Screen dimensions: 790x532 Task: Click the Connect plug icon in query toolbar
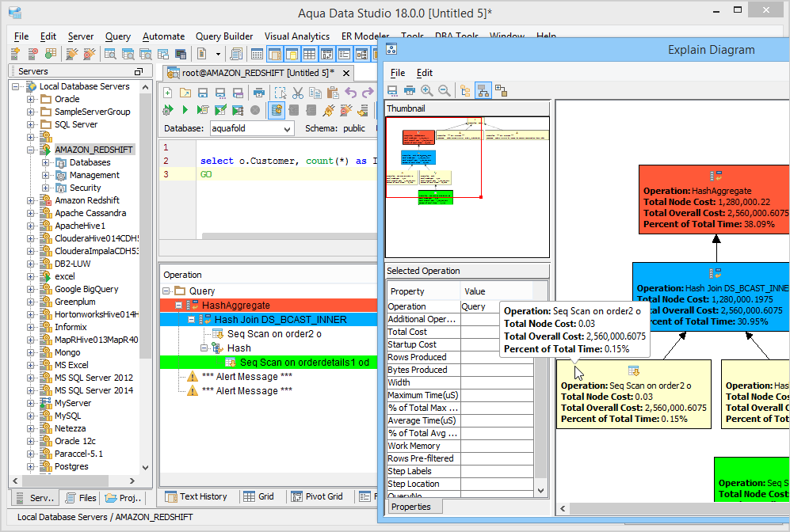point(327,110)
